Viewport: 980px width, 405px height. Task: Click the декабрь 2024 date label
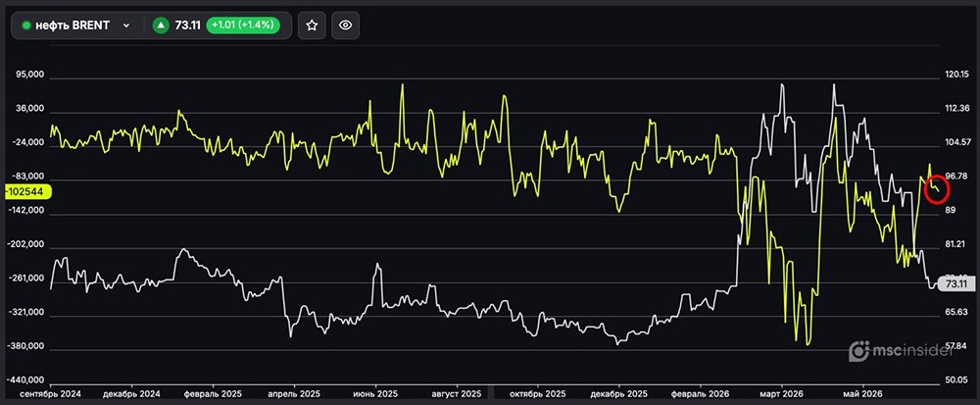[131, 394]
